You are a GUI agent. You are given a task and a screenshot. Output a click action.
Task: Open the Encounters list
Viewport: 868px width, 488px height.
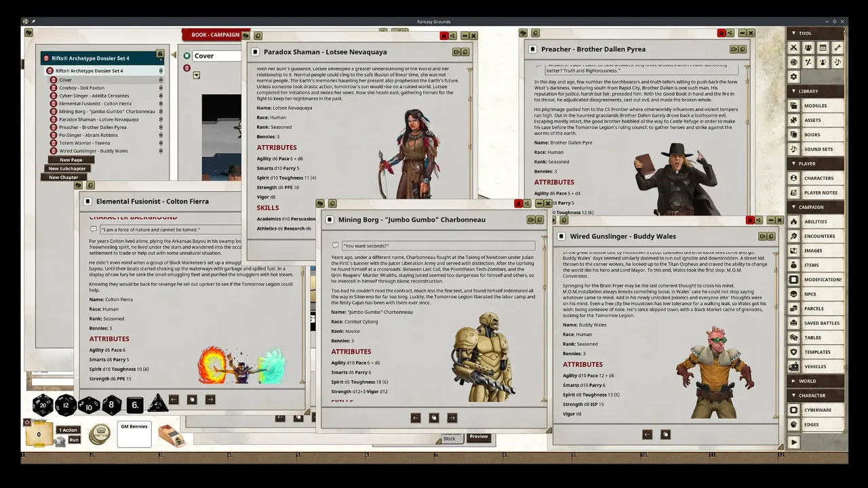(x=816, y=236)
